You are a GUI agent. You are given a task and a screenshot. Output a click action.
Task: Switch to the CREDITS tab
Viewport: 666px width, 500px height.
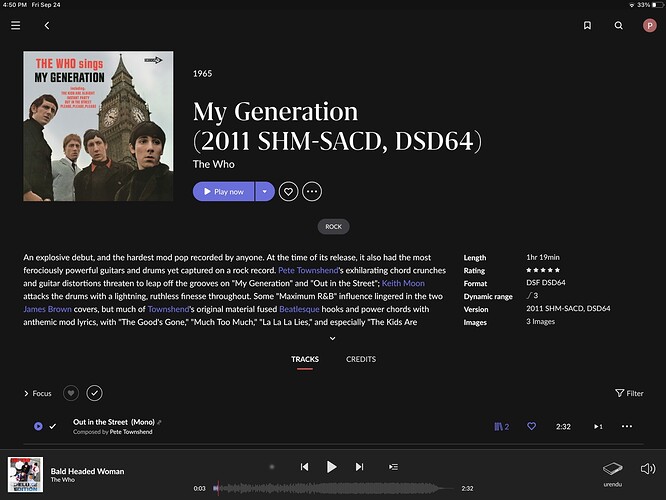pyautogui.click(x=361, y=359)
